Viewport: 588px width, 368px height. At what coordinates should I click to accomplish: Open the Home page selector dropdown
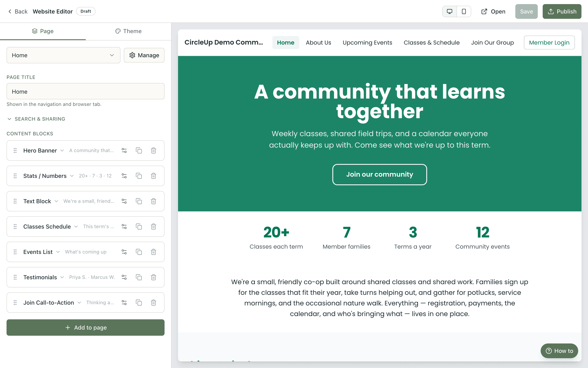click(63, 55)
